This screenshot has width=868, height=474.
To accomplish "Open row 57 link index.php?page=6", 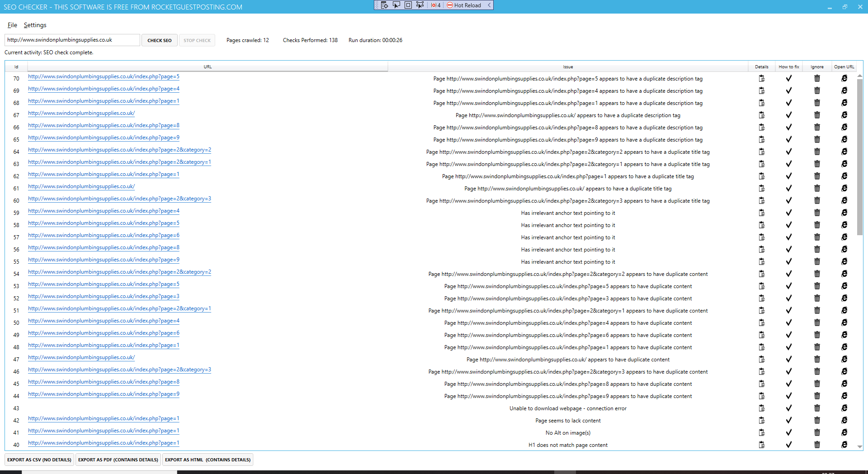I will pyautogui.click(x=104, y=235).
